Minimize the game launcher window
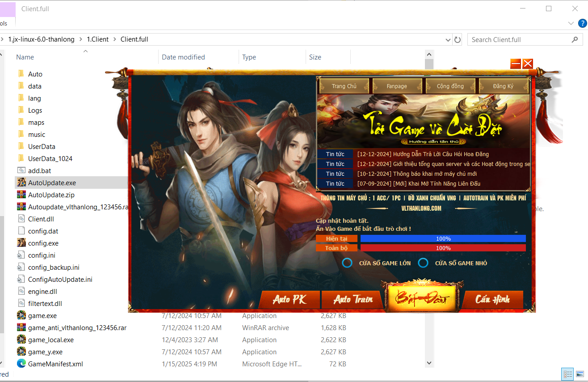Screen dimensions: 588x382 point(516,64)
